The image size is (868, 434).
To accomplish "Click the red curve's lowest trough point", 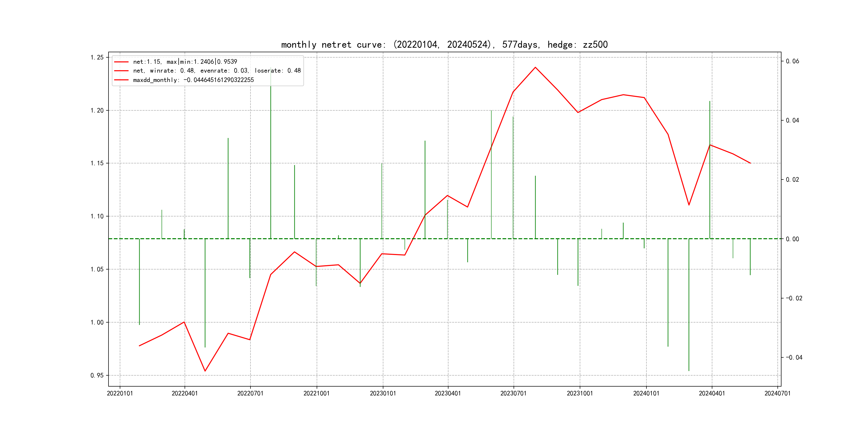I will click(205, 371).
